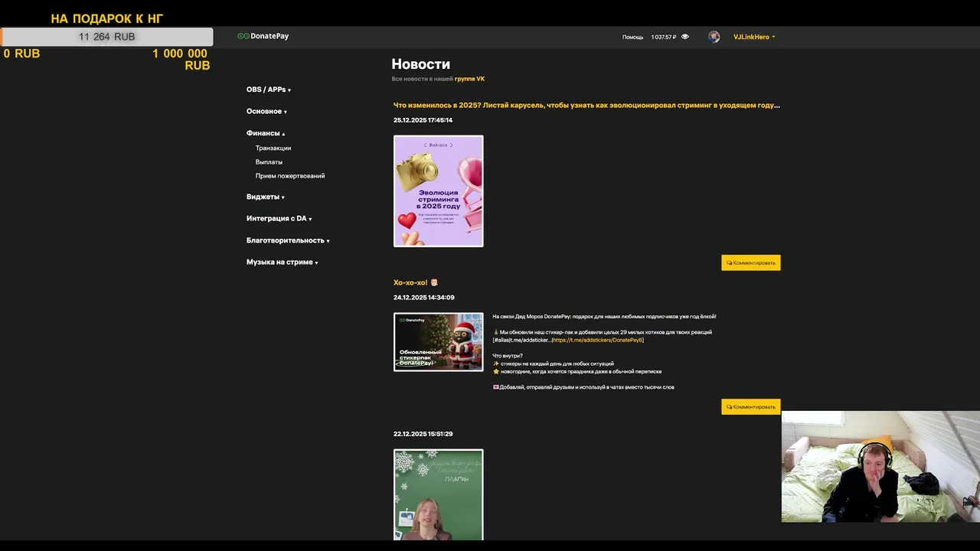Select the 1 000 000 RUB goal target
Viewport: 980px width, 551px height.
pos(181,60)
